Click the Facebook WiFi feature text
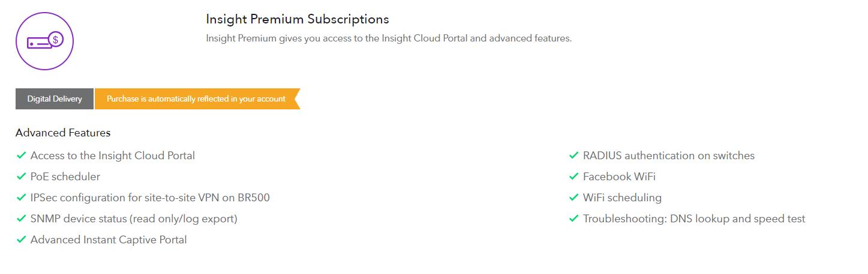The height and width of the screenshot is (274, 868). click(x=619, y=177)
